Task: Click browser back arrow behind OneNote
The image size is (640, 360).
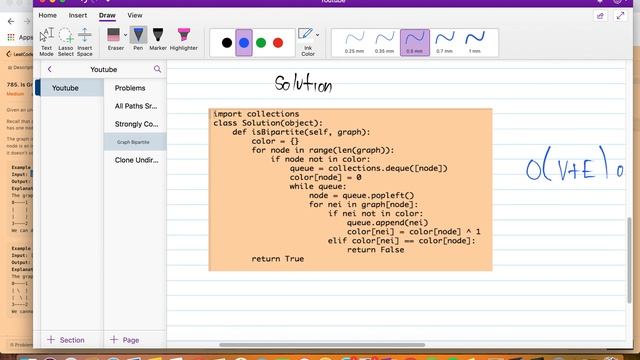Action: [11, 21]
